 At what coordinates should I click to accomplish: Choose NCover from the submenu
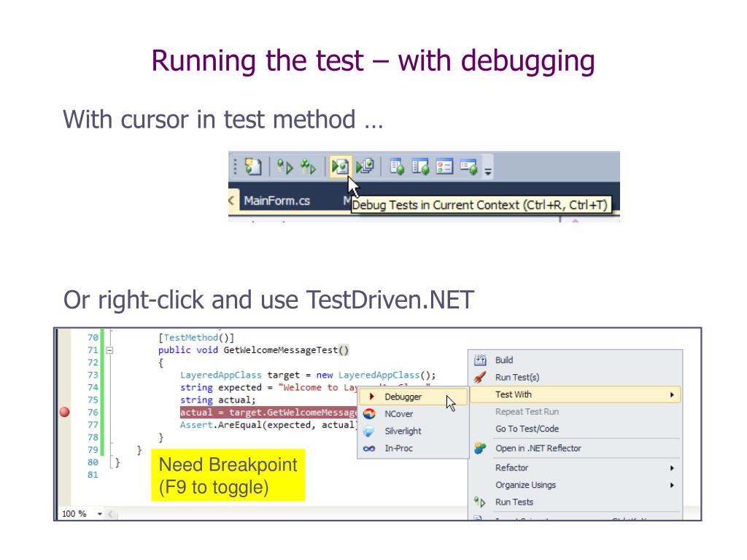pos(413,414)
